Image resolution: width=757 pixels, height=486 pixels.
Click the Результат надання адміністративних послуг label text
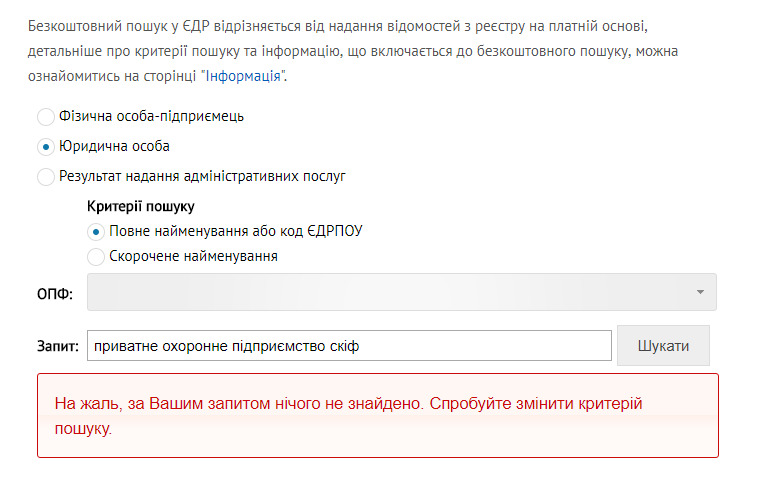pos(202,177)
